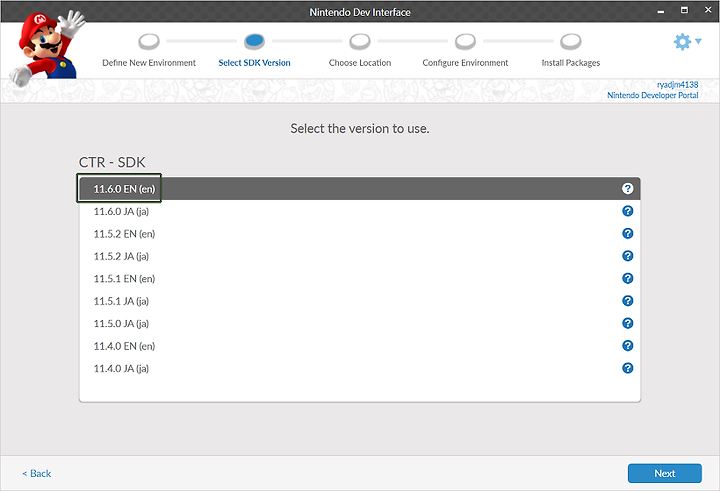Close the Nintendo Dev Interface window
The height and width of the screenshot is (491, 720).
coord(708,10)
